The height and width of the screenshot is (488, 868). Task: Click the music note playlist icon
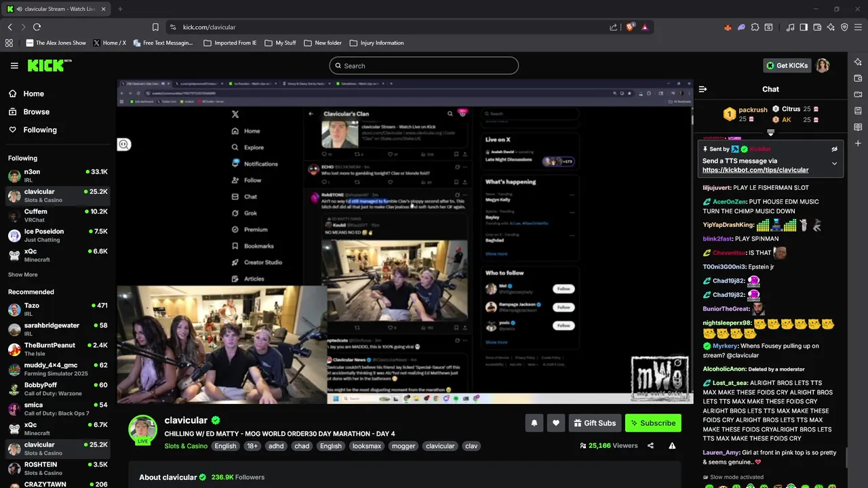(x=790, y=27)
